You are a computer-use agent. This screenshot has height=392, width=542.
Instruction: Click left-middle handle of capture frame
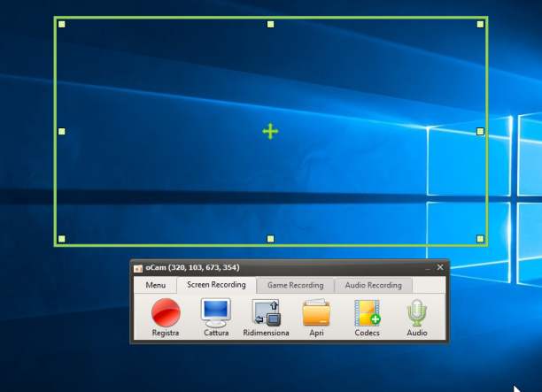61,131
